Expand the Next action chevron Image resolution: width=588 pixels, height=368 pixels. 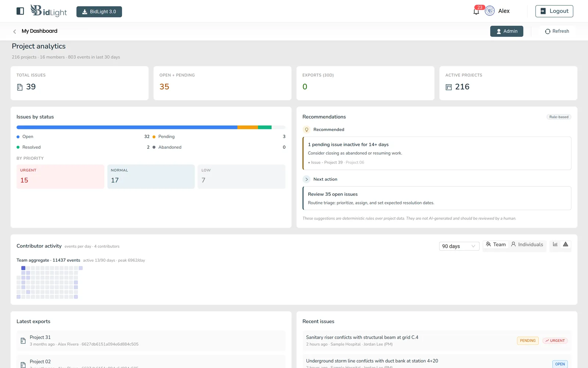306,179
